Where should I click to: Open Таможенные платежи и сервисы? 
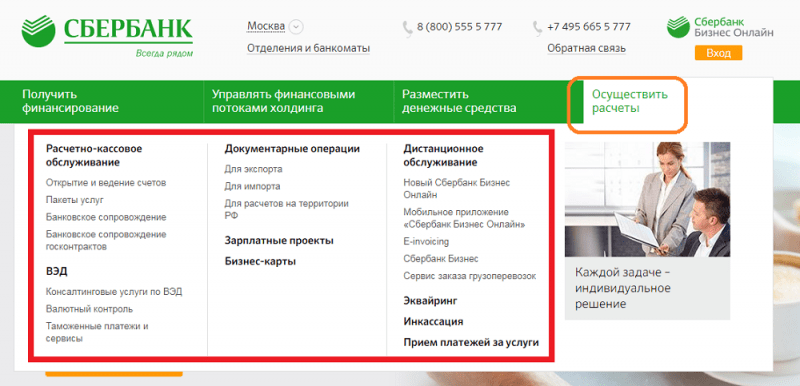(97, 332)
